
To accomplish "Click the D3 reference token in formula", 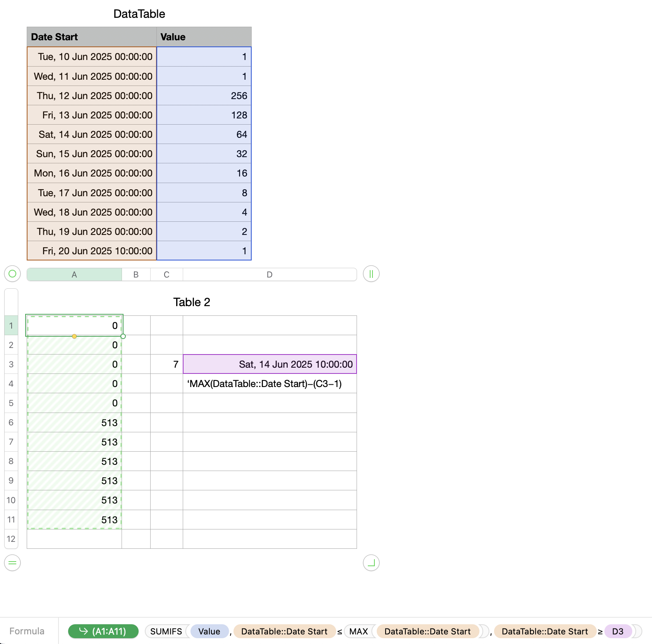I will [x=618, y=631].
